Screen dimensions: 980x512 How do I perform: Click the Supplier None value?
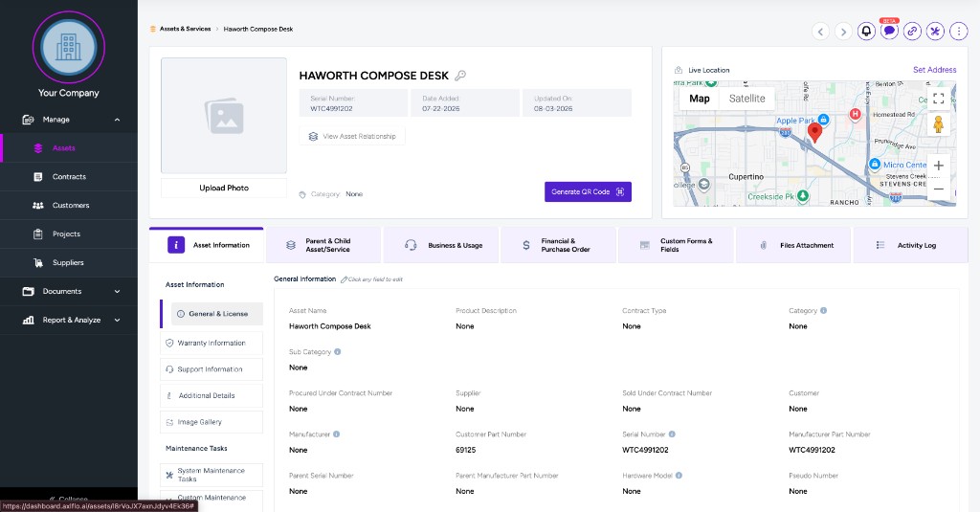(x=465, y=409)
